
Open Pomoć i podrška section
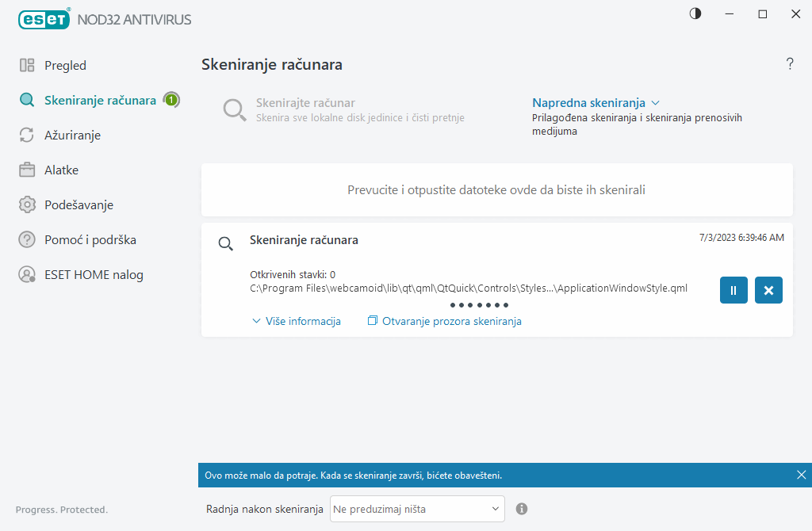tap(85, 240)
